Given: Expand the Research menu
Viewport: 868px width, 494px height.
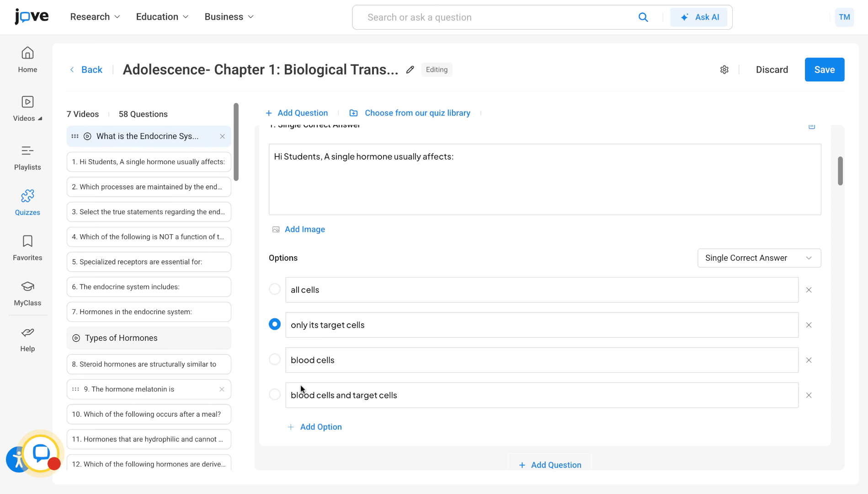Looking at the screenshot, I should pyautogui.click(x=95, y=17).
